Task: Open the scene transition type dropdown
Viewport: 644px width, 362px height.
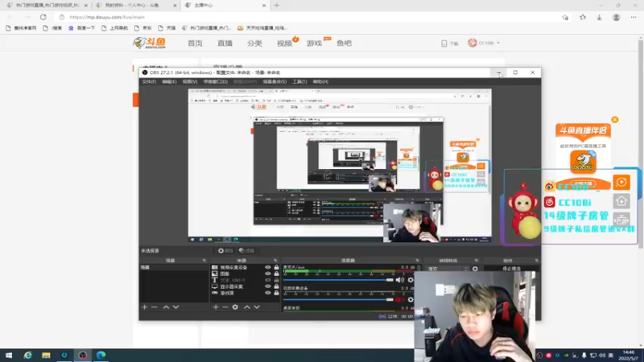Action: (448, 269)
